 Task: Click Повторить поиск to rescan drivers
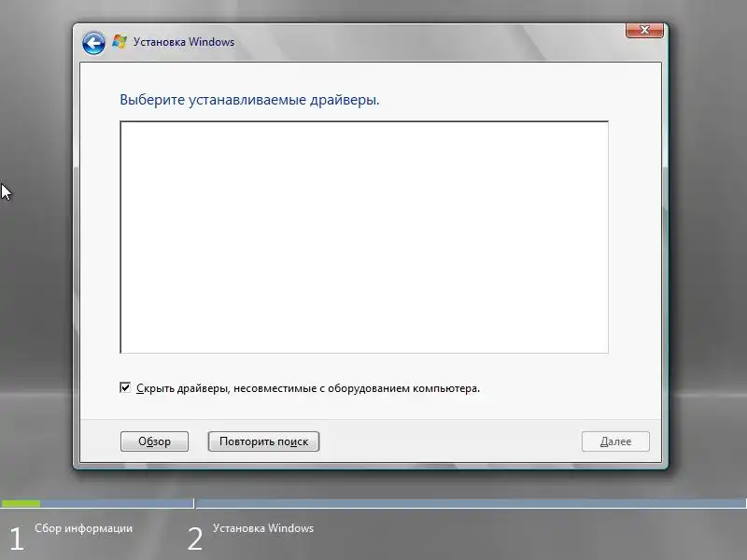click(x=263, y=441)
